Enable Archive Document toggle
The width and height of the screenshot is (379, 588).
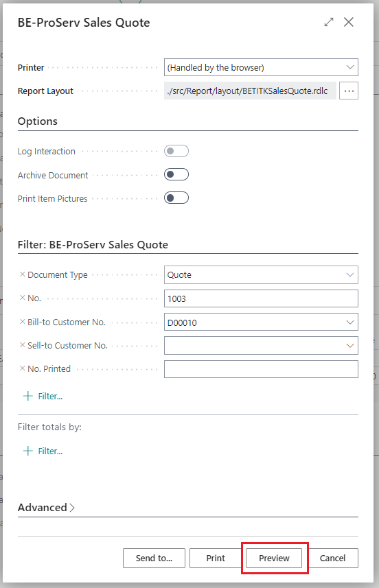tap(176, 174)
